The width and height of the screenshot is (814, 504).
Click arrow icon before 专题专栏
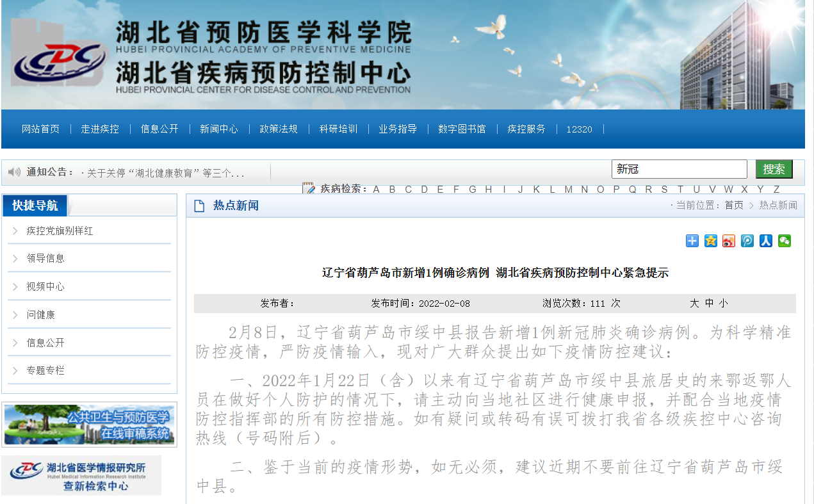tap(15, 370)
